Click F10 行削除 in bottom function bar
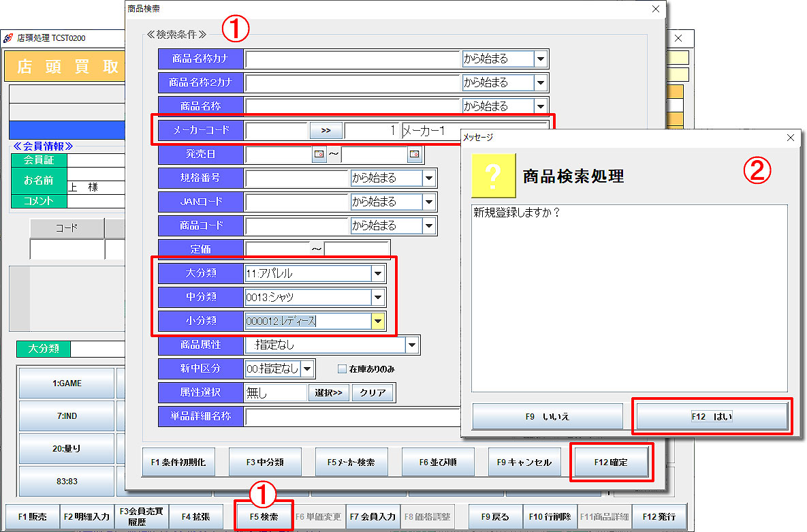Viewport: 807px width, 532px height. (x=550, y=516)
